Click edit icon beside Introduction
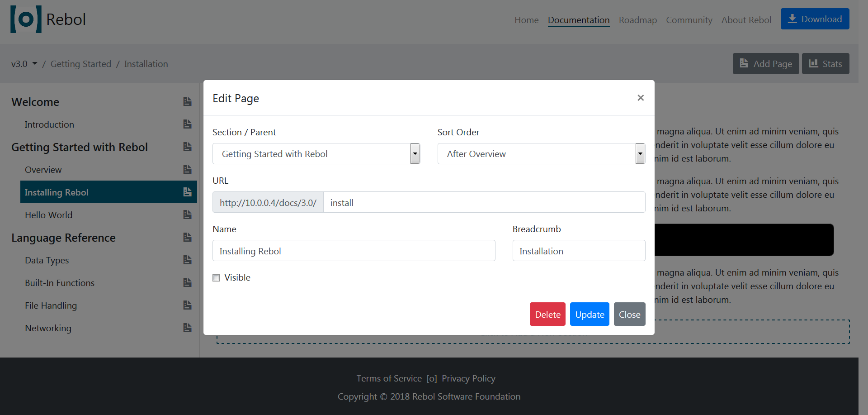The width and height of the screenshot is (868, 415). coord(187,124)
